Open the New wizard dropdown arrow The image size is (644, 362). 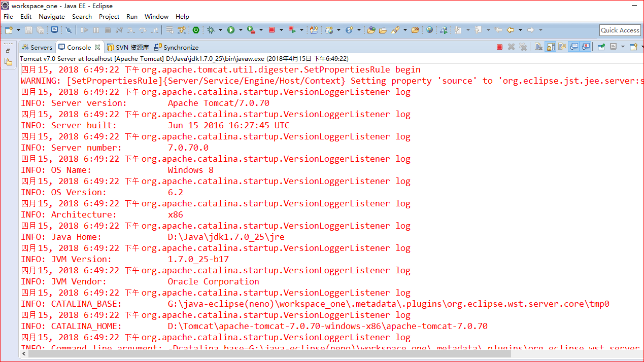tap(18, 30)
